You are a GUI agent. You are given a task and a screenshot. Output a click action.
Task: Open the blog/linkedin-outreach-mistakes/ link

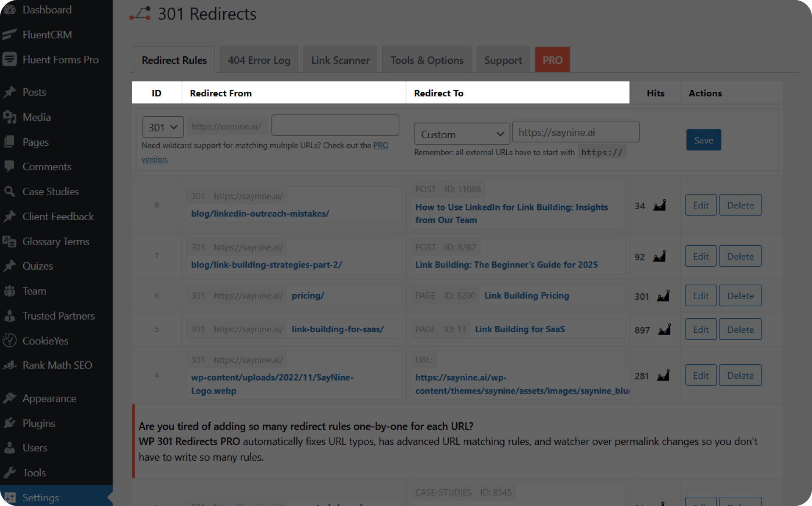pyautogui.click(x=260, y=213)
